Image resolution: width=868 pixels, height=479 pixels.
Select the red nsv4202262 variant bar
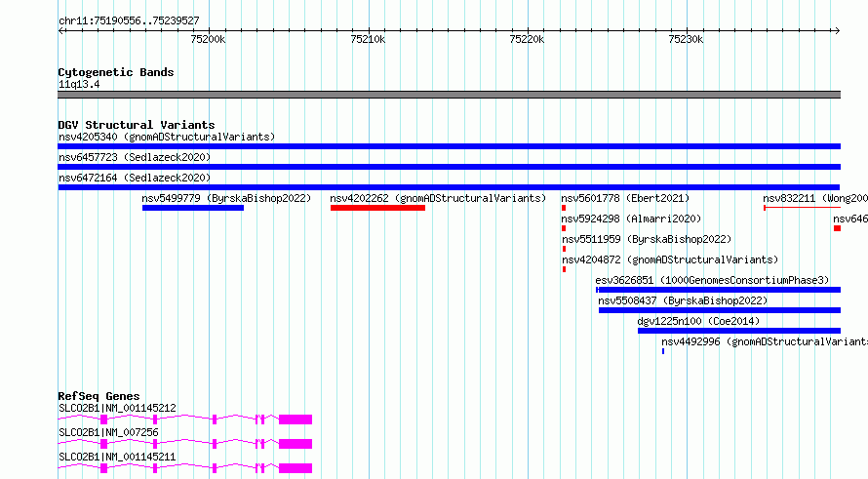pos(377,208)
